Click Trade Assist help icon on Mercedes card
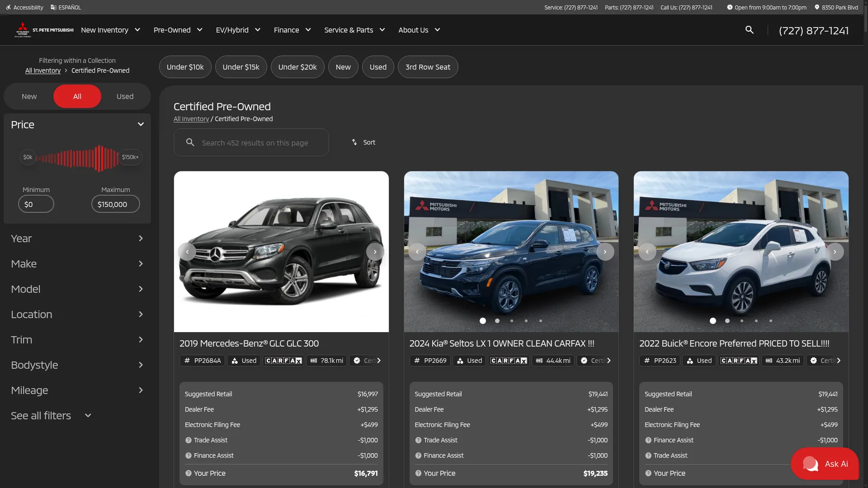 (189, 440)
